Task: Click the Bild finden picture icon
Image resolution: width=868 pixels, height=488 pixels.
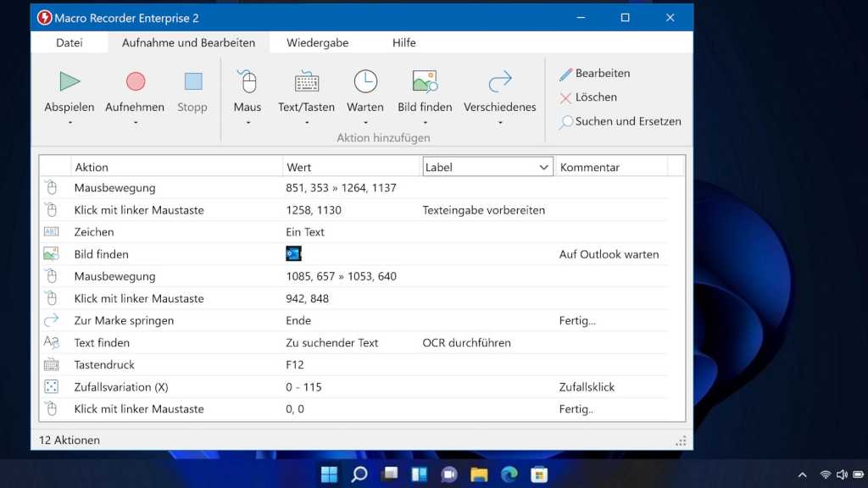Action: [x=425, y=81]
